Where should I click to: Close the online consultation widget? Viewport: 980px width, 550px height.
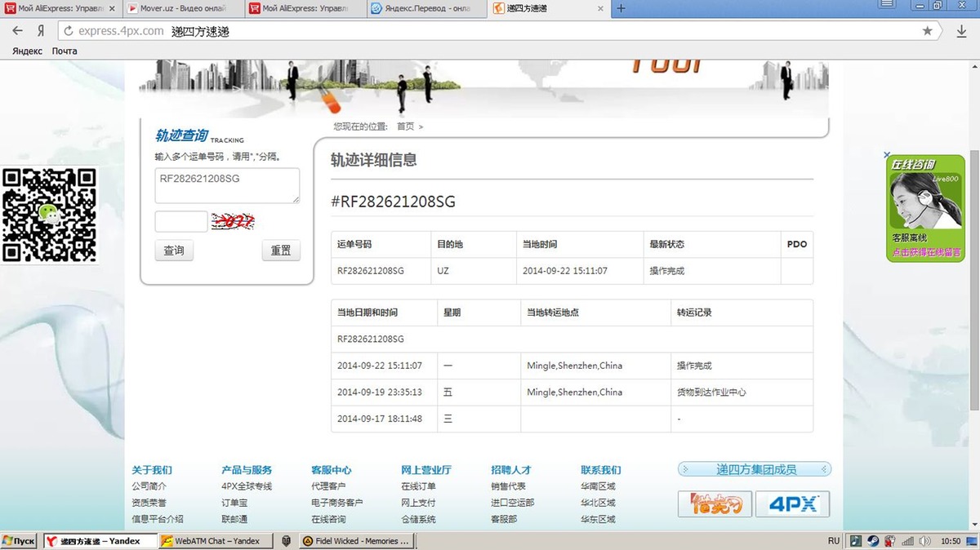[x=886, y=154]
